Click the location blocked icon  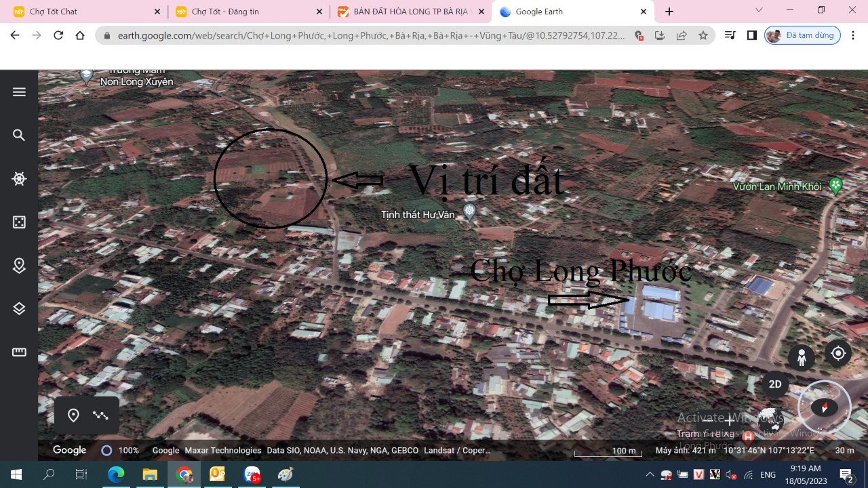[x=638, y=35]
